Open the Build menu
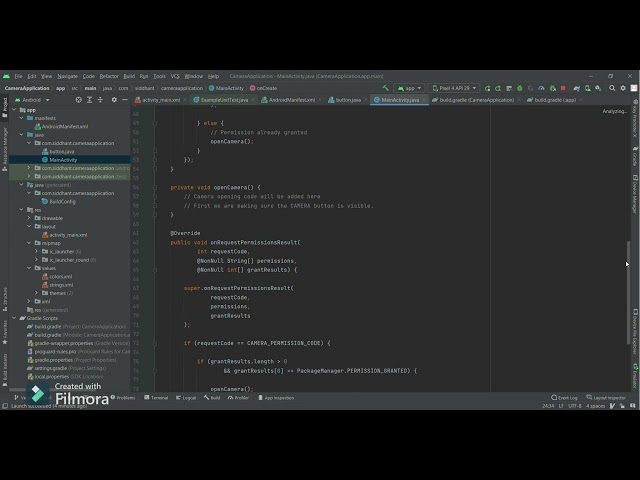Screen dimensions: 640x480 (129, 76)
